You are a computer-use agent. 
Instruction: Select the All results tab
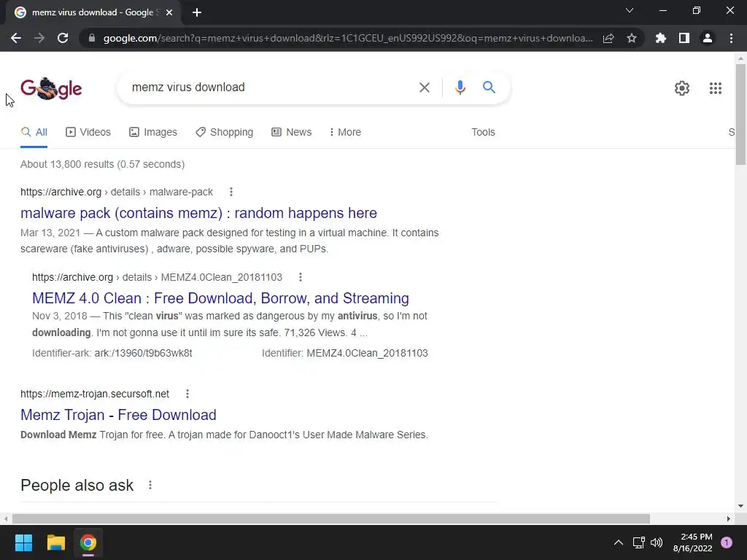[34, 133]
